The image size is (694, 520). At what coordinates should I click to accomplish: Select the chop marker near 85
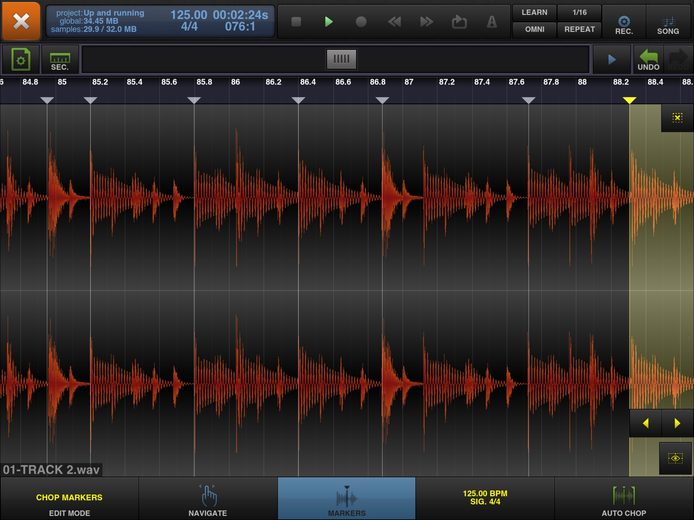[47, 100]
